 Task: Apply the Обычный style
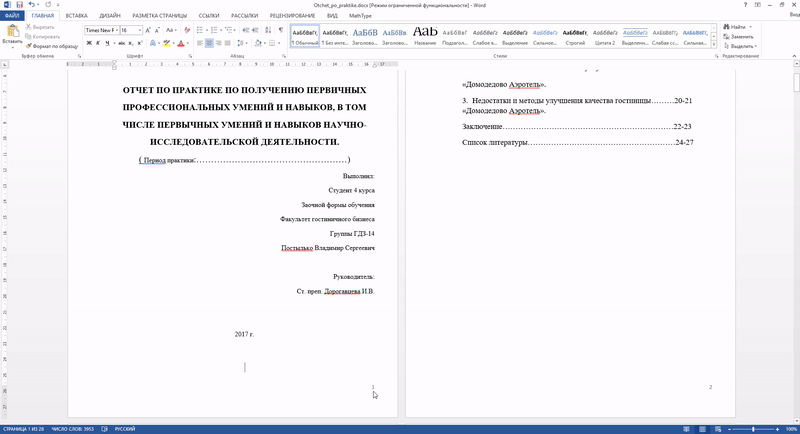[x=305, y=36]
